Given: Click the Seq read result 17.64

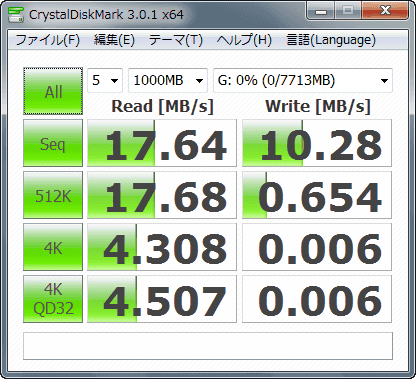Looking at the screenshot, I should [x=162, y=143].
